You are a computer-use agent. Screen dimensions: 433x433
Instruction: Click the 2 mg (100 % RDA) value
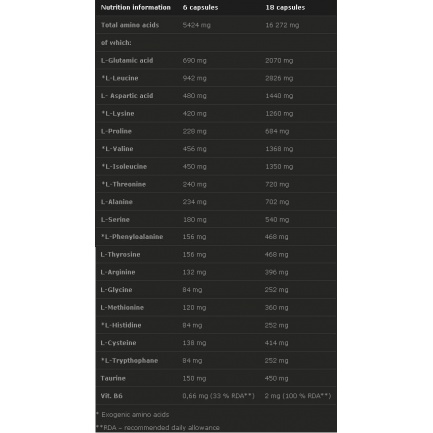(298, 396)
